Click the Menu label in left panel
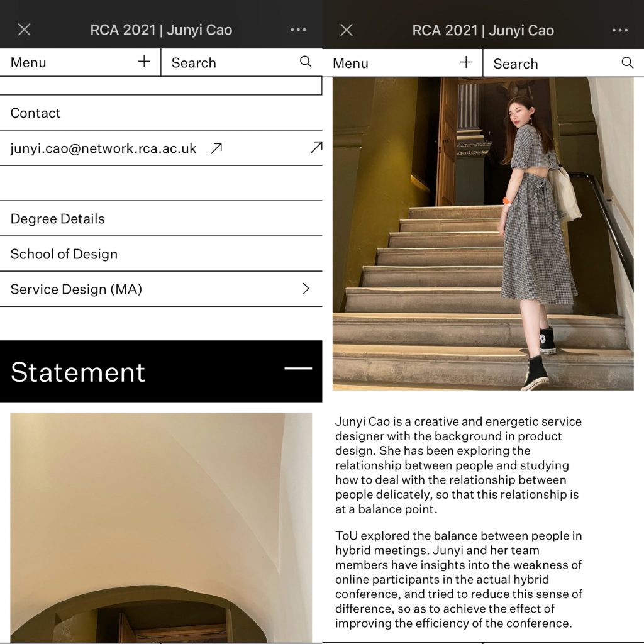Viewport: 644px width, 644px height. [x=28, y=62]
